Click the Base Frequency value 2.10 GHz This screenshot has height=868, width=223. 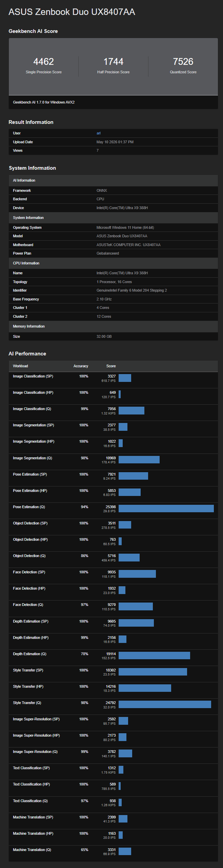coord(104,299)
